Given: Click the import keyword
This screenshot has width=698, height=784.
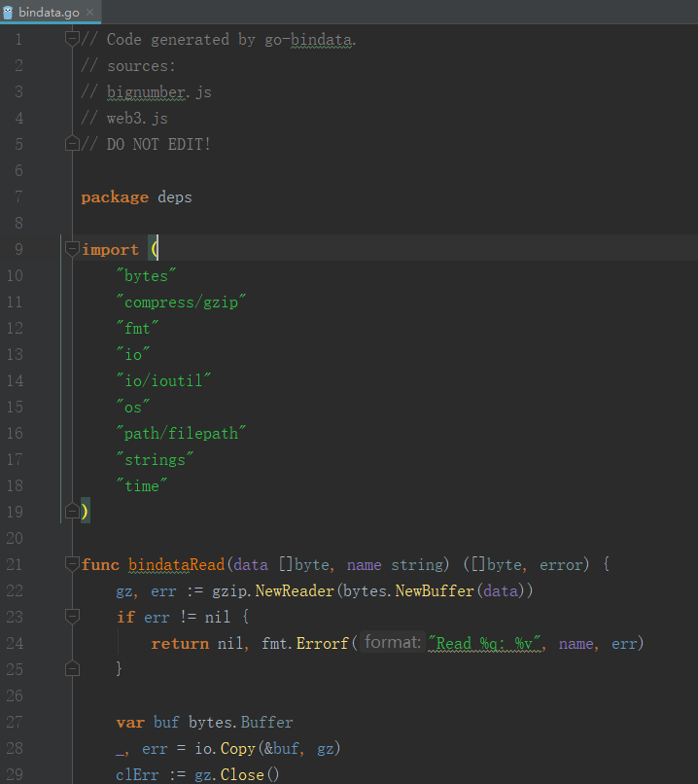Looking at the screenshot, I should coord(110,250).
